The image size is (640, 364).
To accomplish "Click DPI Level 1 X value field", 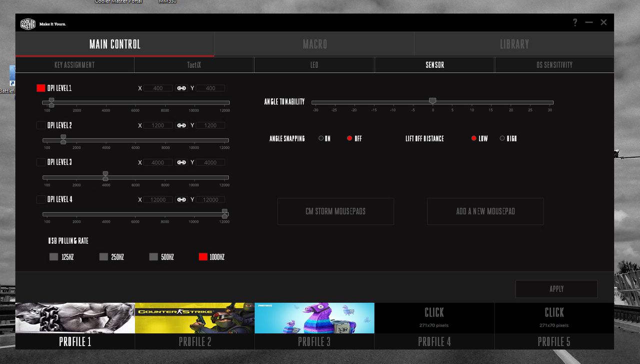I will click(158, 88).
